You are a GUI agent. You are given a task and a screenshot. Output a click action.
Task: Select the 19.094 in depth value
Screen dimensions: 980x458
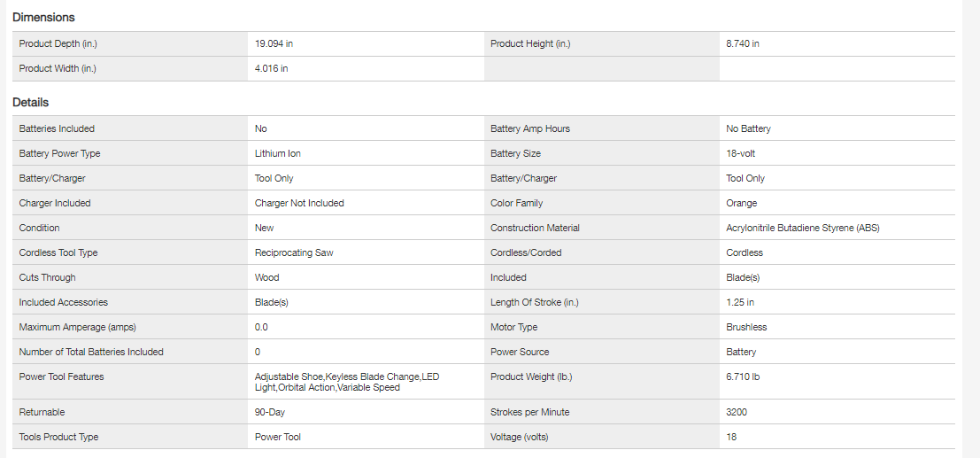click(x=274, y=43)
